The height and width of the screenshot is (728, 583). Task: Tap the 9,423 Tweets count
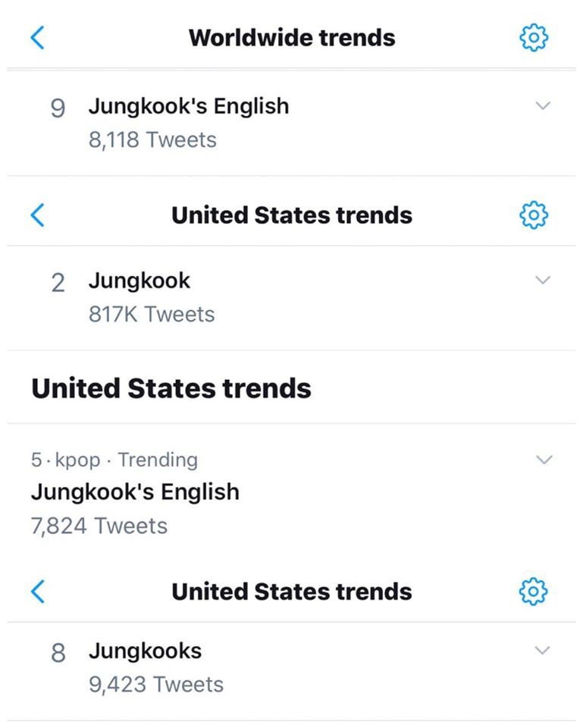point(156,684)
